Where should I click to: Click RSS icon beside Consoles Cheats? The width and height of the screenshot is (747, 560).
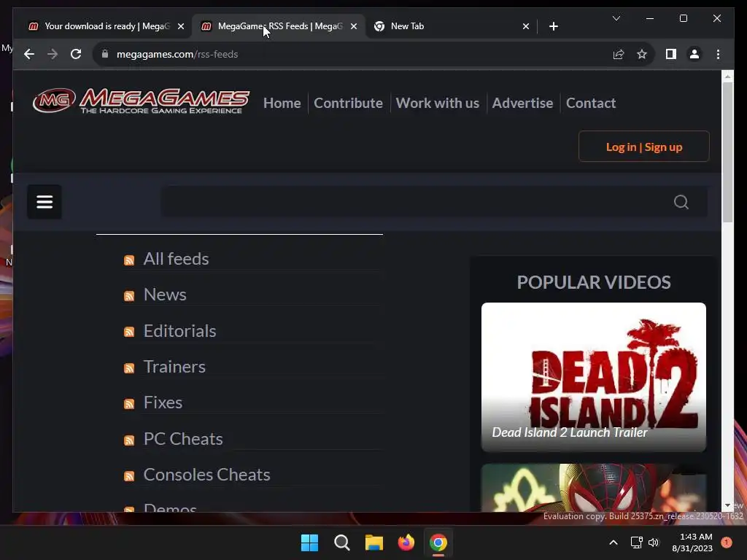coord(129,476)
